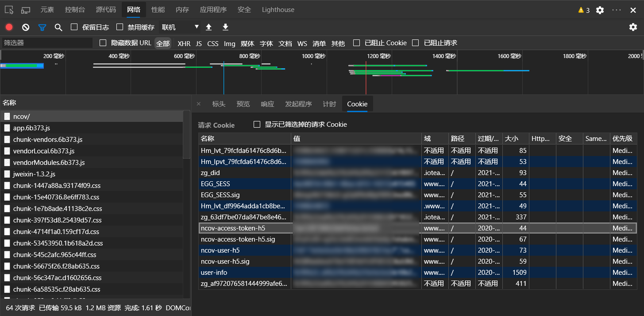Click the inspect element picker icon

[9, 10]
